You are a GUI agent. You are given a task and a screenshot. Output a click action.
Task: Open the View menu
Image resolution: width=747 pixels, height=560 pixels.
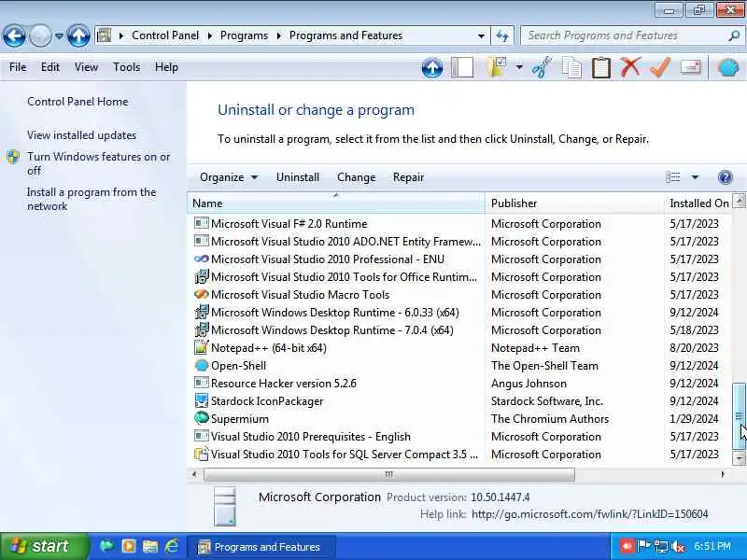pos(86,67)
